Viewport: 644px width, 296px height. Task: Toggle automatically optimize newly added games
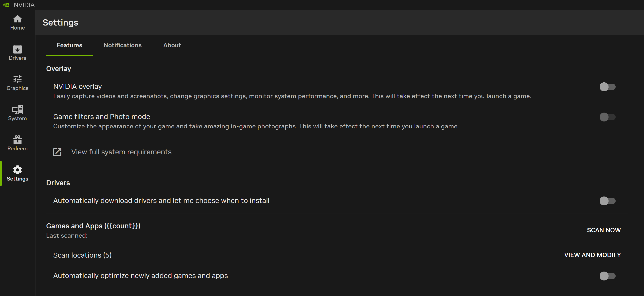607,276
